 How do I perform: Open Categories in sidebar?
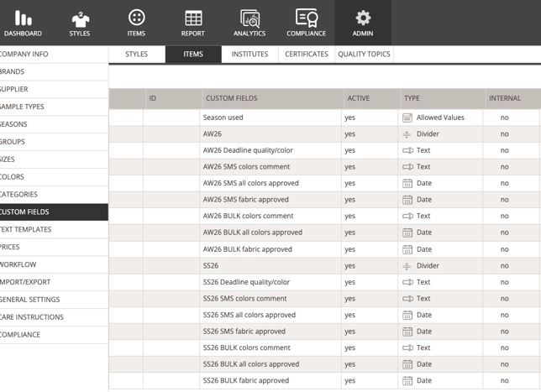coord(54,195)
